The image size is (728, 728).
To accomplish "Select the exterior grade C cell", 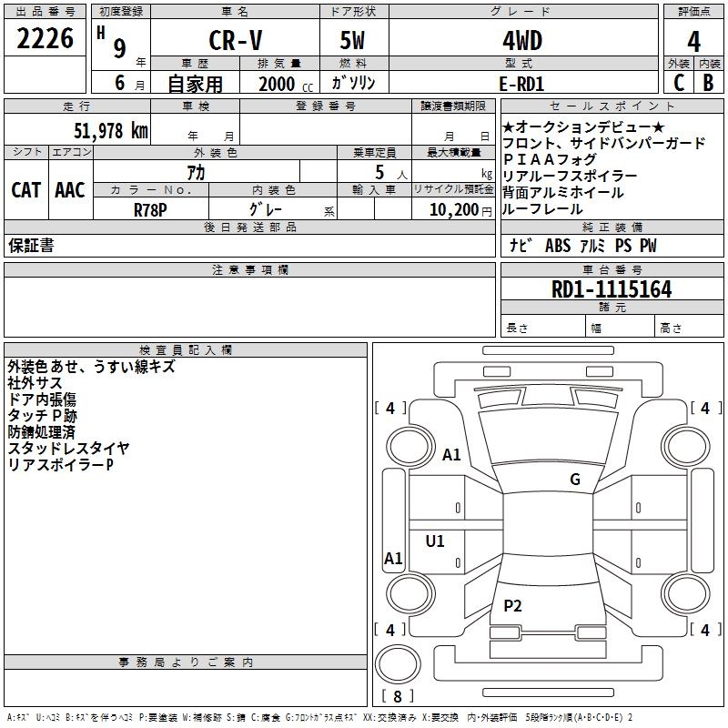I will click(678, 83).
